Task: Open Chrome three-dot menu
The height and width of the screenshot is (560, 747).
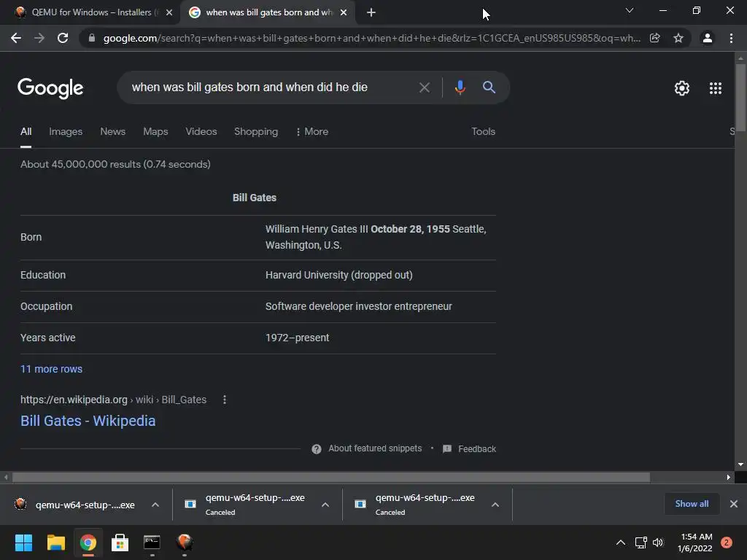Action: [x=731, y=38]
